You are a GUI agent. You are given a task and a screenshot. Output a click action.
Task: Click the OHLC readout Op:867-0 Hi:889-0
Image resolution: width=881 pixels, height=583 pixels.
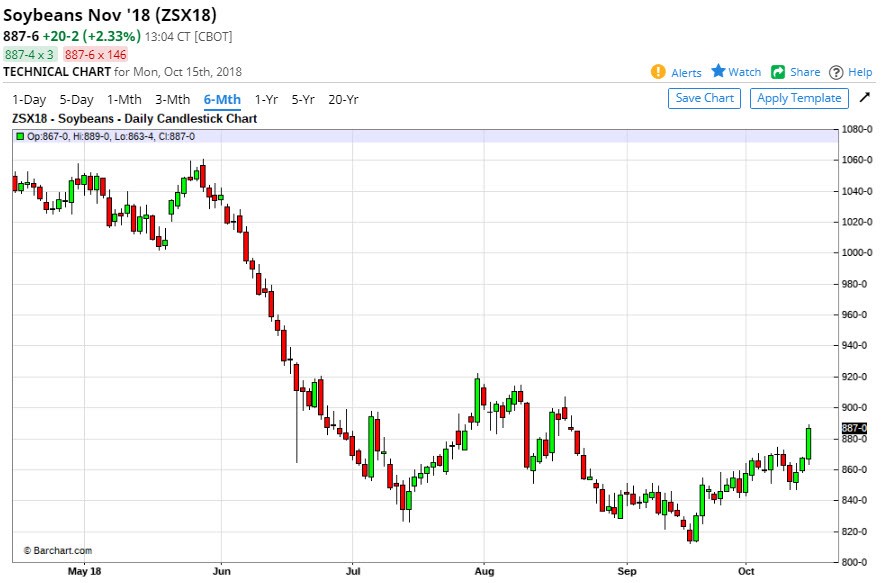point(111,136)
